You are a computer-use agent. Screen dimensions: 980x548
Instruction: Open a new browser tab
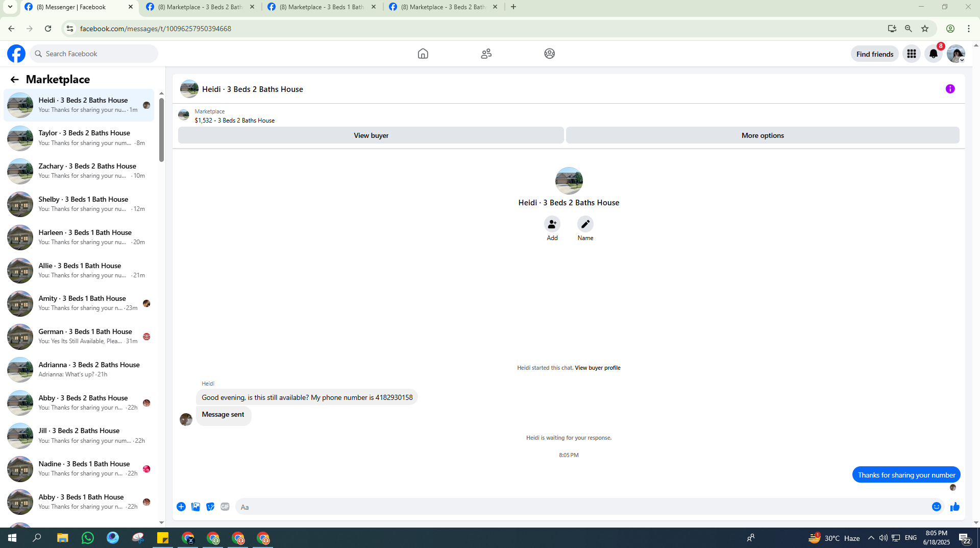coord(513,7)
